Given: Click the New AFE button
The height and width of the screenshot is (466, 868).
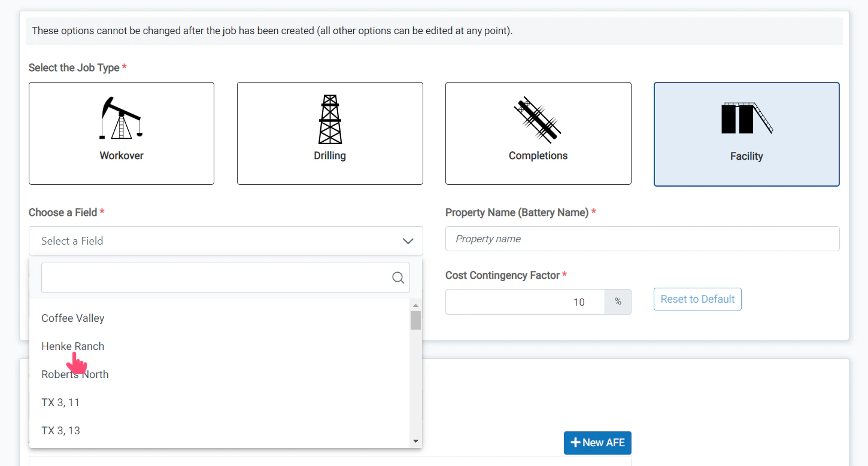Looking at the screenshot, I should coord(597,443).
